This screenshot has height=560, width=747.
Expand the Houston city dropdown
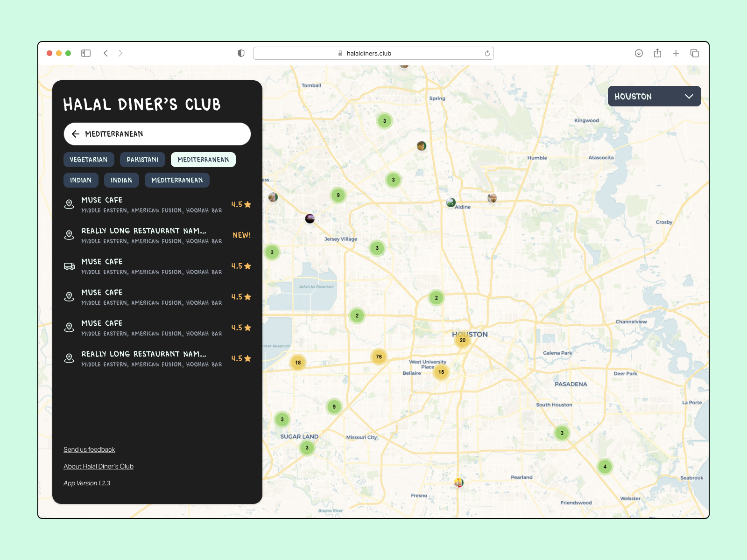pos(654,96)
